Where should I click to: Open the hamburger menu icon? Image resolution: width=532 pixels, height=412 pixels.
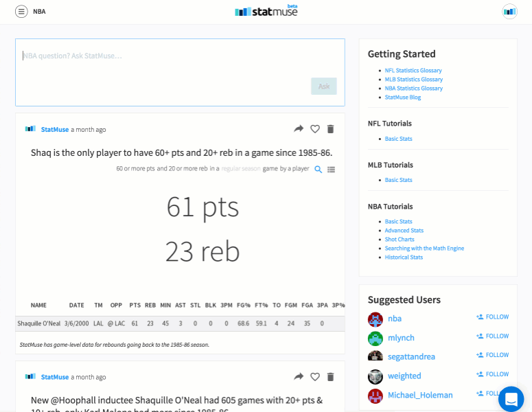(21, 12)
